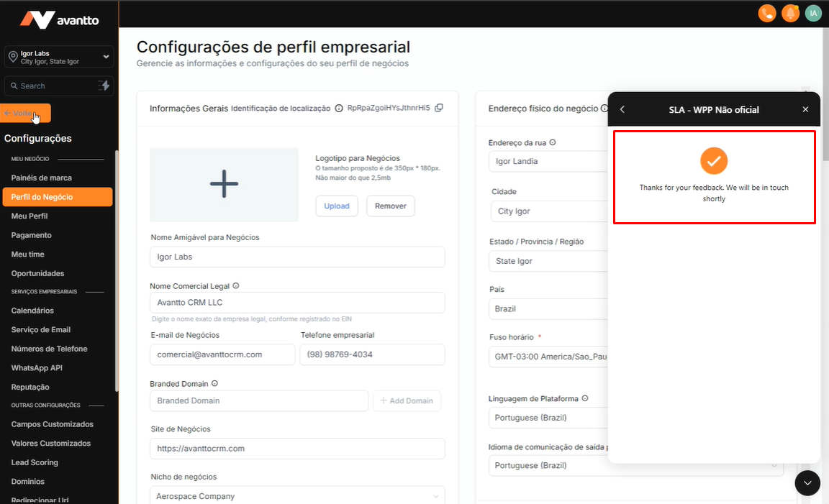Click the E-mail de Negócios field
Screen dimensions: 829x504
point(222,354)
